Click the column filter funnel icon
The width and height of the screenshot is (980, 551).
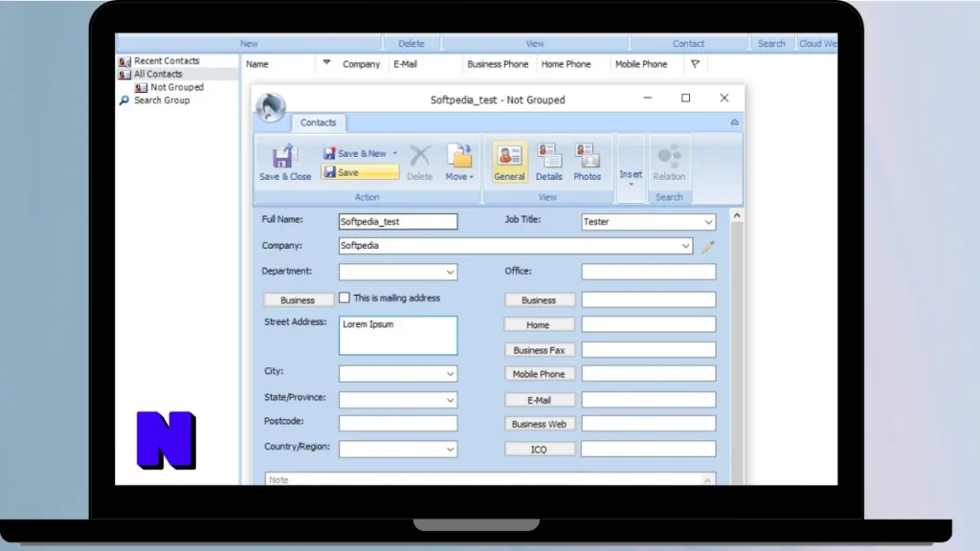coord(695,63)
